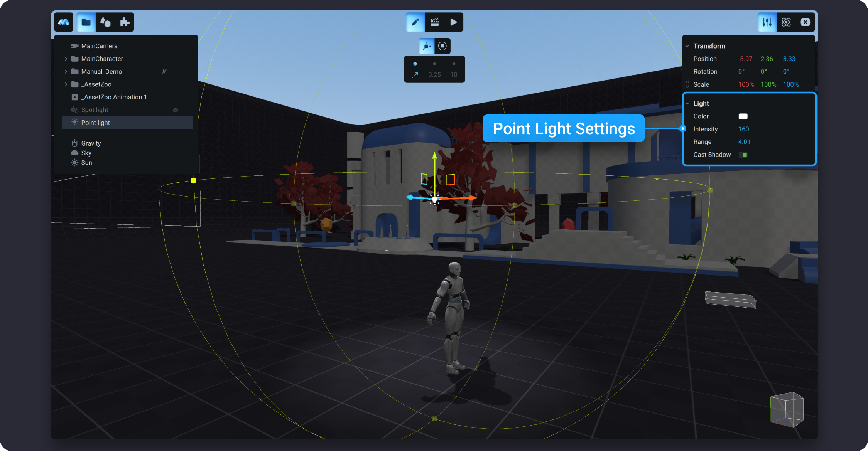
Task: Open the shapes and primitives library
Action: click(x=105, y=22)
